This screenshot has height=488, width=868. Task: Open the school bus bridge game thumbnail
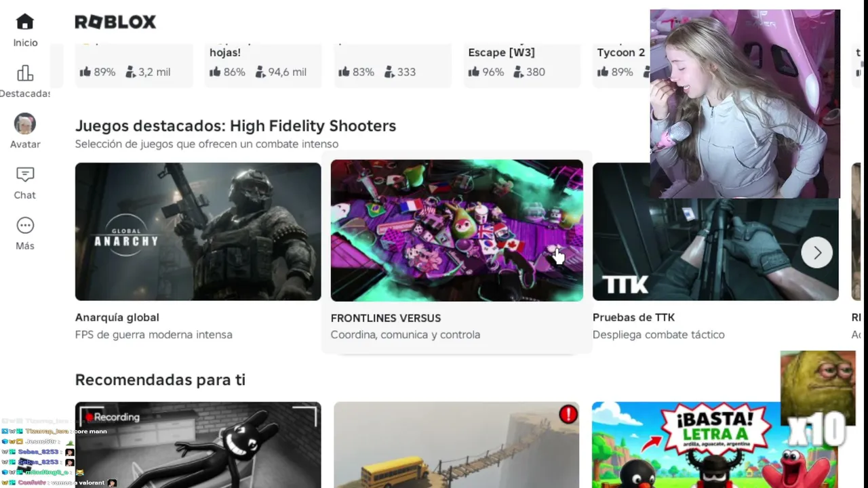[456, 445]
